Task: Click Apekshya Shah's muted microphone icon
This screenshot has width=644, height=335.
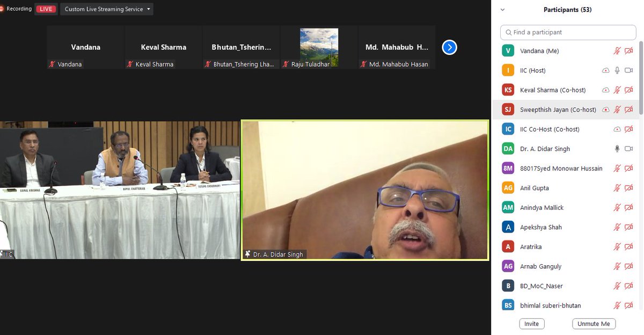Action: click(x=617, y=227)
